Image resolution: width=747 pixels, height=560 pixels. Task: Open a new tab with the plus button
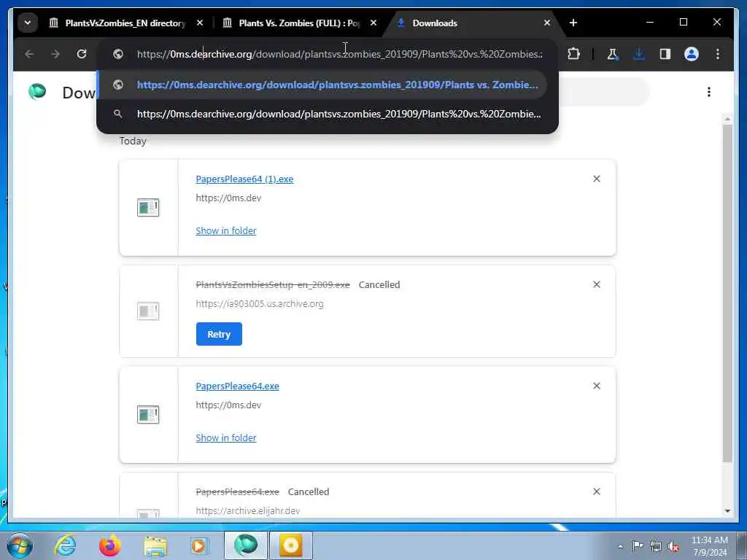pyautogui.click(x=573, y=23)
